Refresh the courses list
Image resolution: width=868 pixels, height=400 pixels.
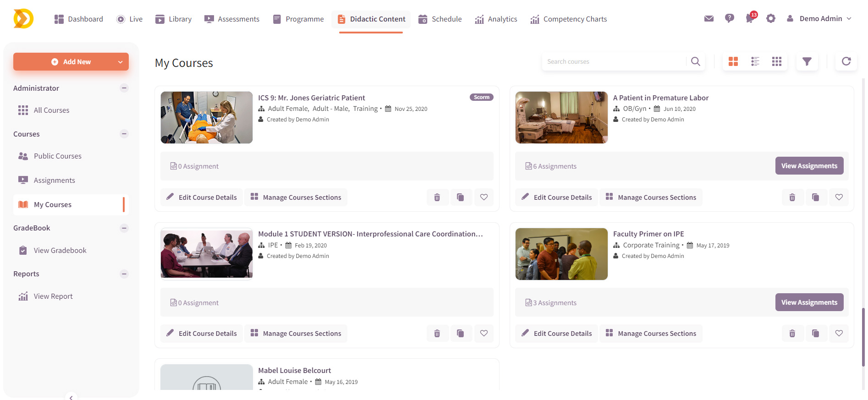click(846, 61)
